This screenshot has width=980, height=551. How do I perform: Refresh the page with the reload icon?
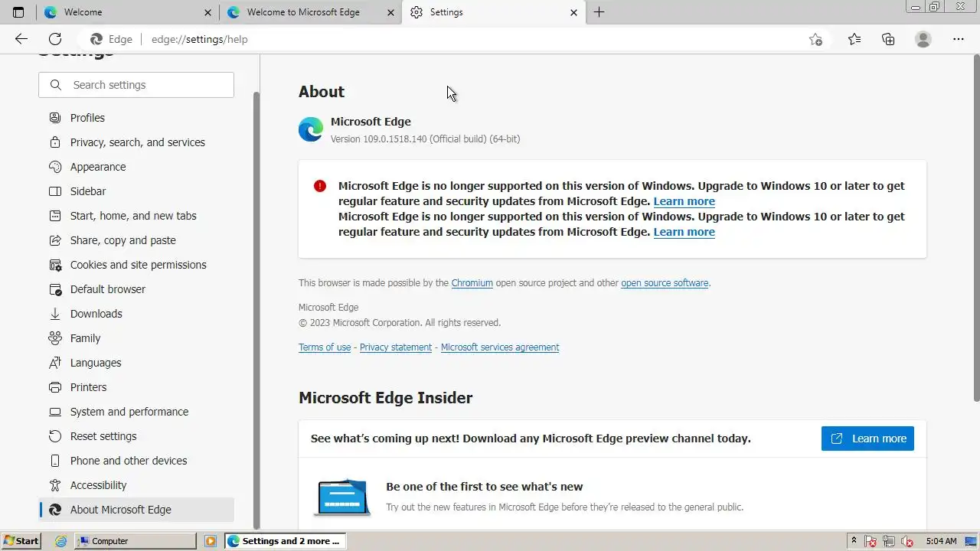click(55, 39)
